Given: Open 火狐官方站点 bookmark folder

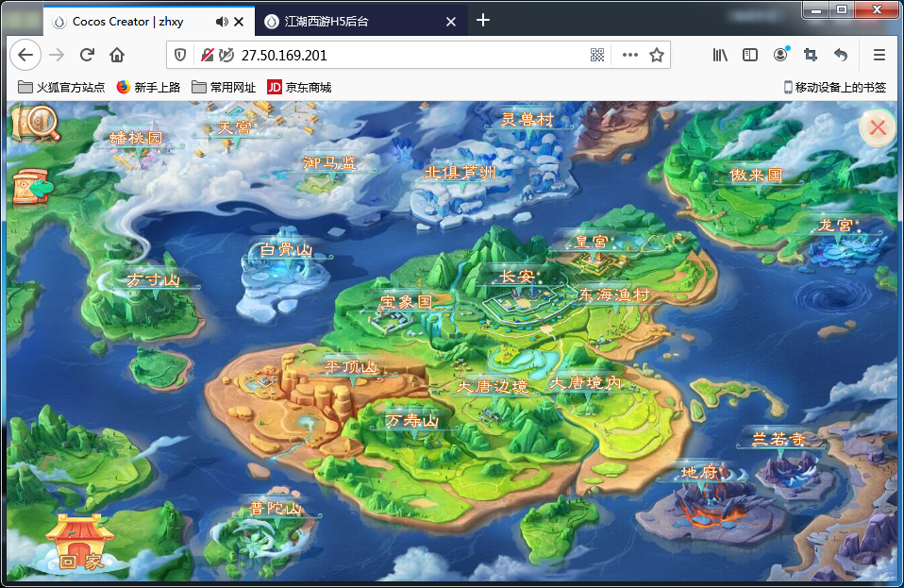Looking at the screenshot, I should point(61,87).
